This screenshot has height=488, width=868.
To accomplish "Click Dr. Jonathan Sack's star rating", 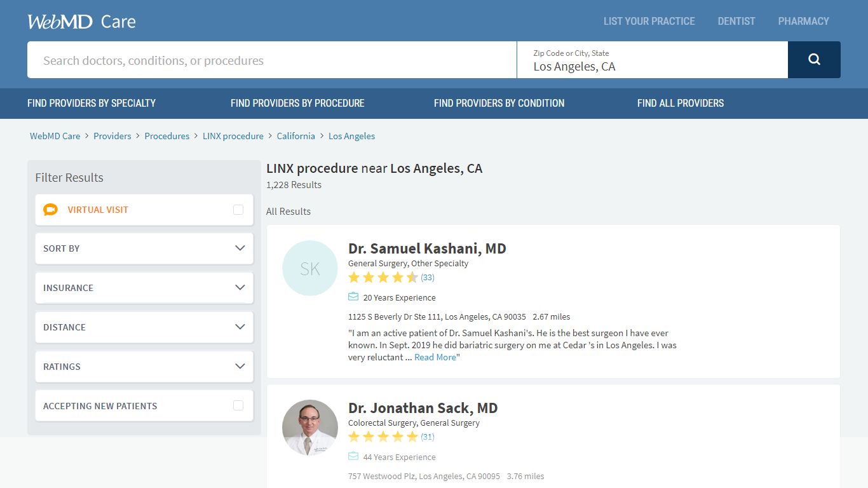I will point(383,437).
